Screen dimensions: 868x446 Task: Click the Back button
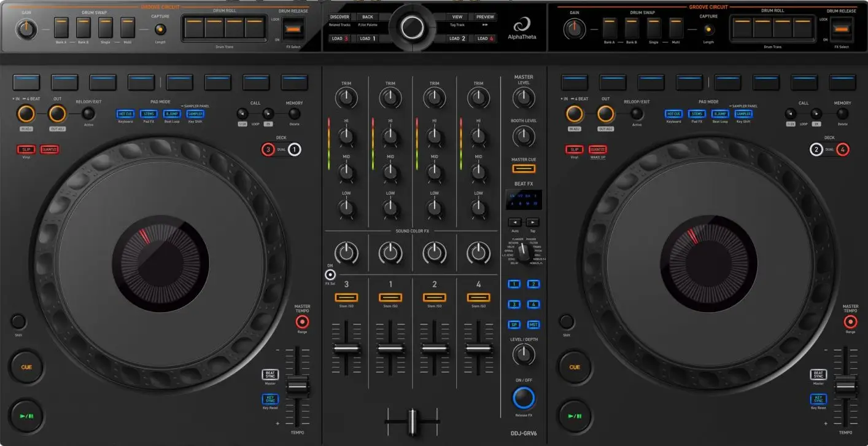point(368,17)
